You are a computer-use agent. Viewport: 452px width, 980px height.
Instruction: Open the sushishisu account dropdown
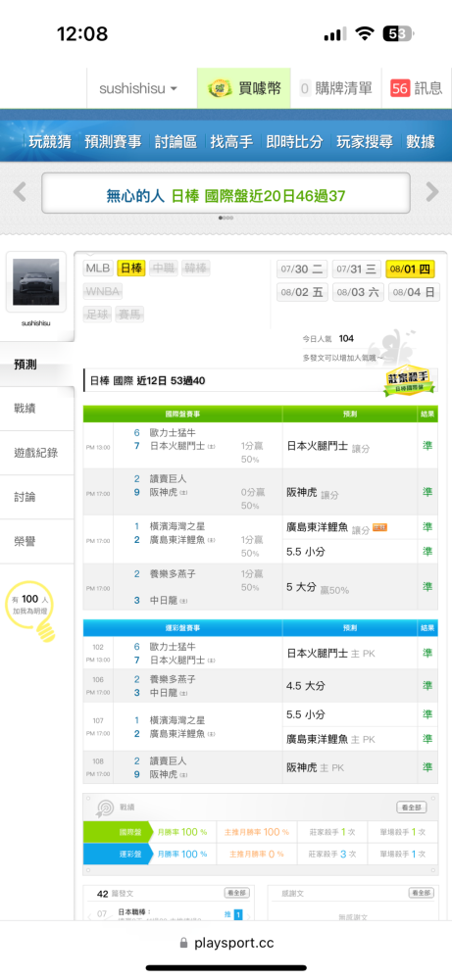coord(138,89)
